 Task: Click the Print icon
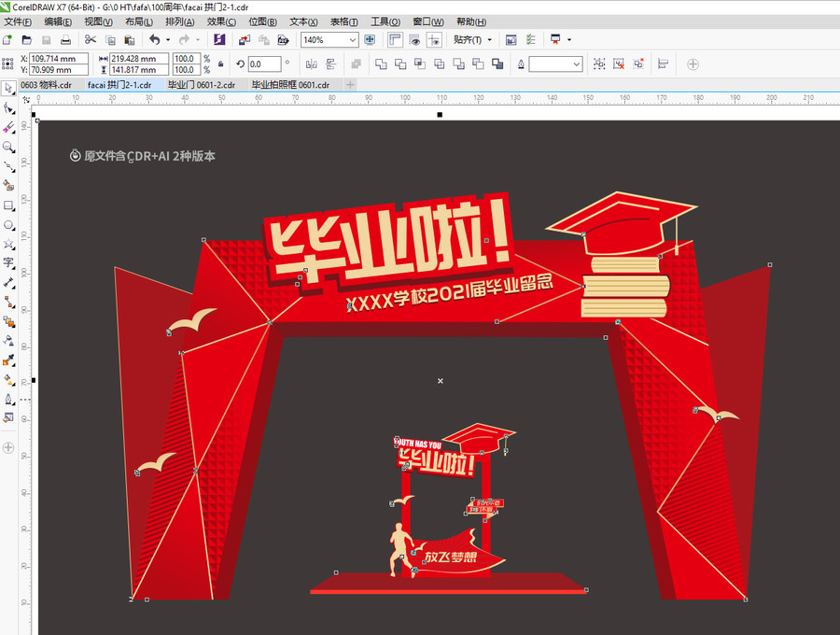coord(65,39)
